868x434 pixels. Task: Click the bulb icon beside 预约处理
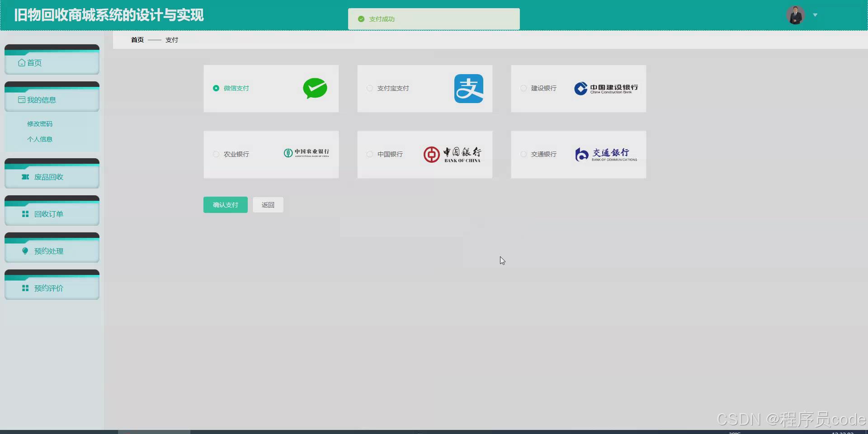click(25, 251)
